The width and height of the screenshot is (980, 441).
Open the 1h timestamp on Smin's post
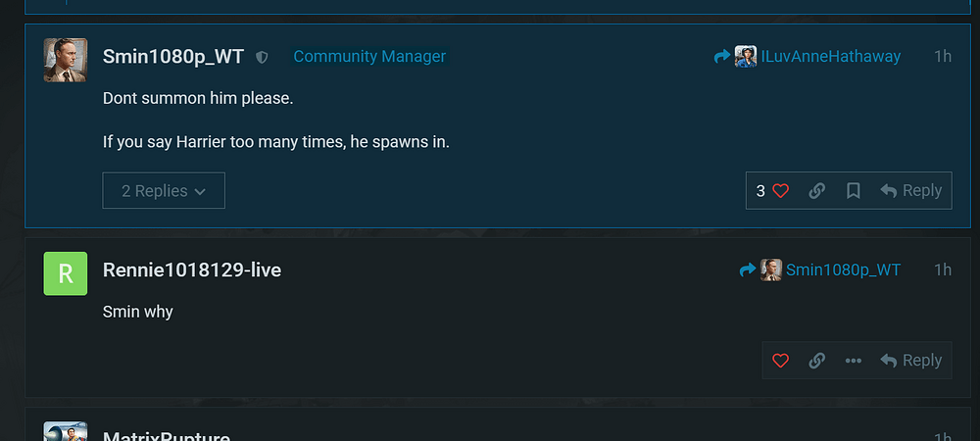tap(942, 57)
